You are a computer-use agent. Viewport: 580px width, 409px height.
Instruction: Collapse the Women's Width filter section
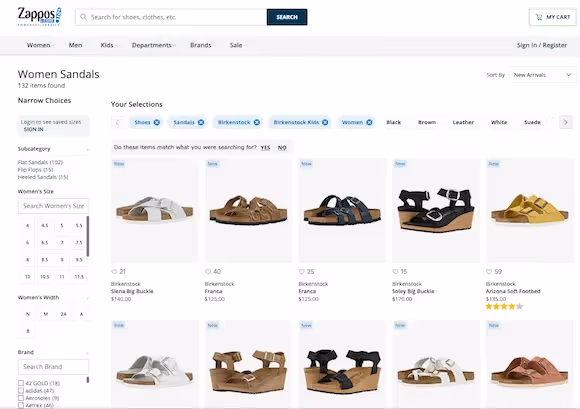coord(88,298)
